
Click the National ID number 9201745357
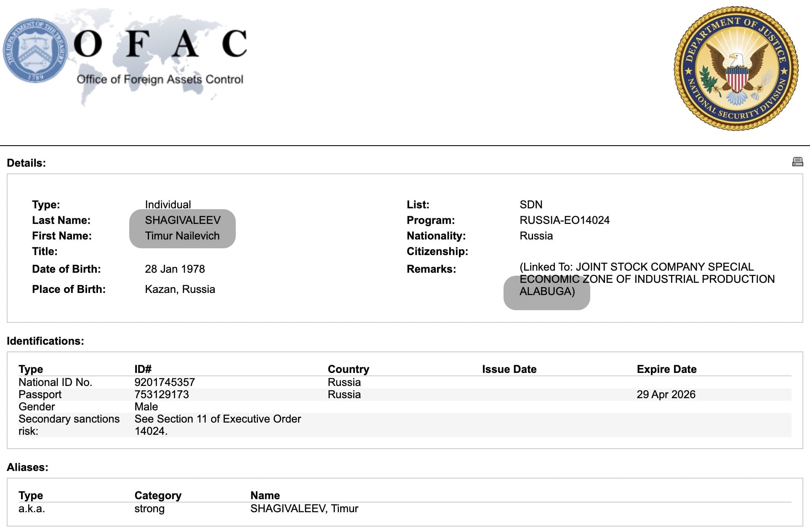pyautogui.click(x=165, y=382)
